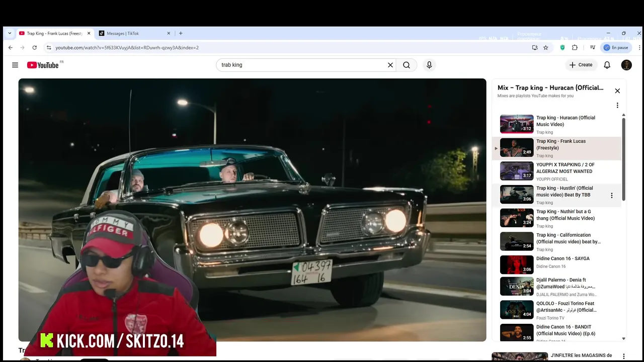Open the Extensions puzzle menu

coord(575,47)
